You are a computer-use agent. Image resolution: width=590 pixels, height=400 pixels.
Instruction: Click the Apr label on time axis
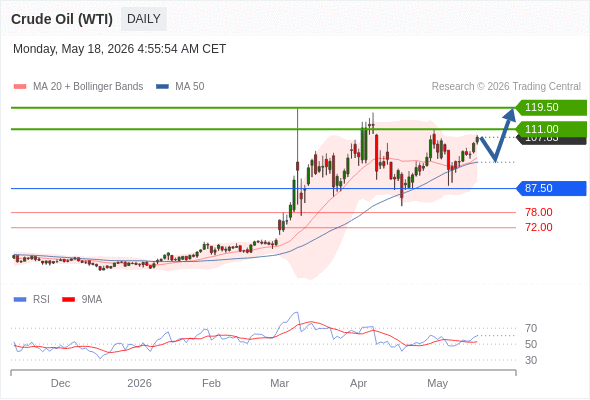click(x=358, y=383)
